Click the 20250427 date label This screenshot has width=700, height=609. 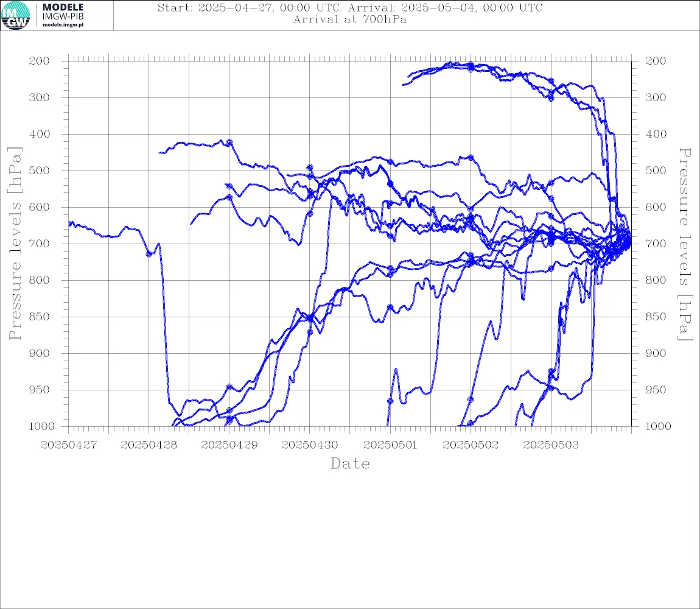68,445
